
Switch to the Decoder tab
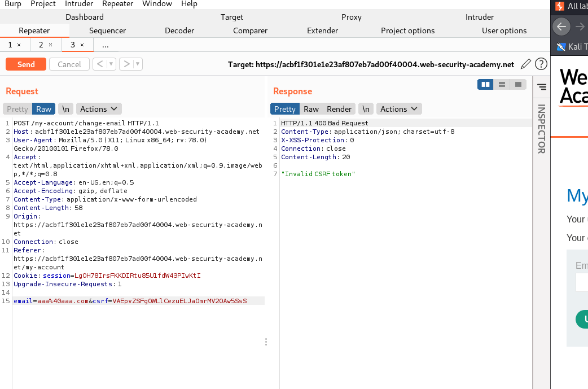tap(179, 30)
